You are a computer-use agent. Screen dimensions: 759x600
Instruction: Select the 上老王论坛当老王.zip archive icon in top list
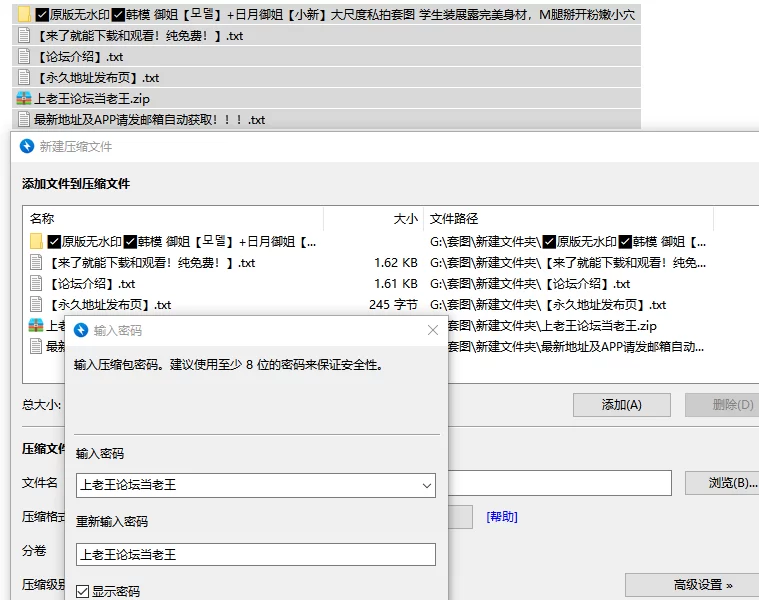pyautogui.click(x=24, y=99)
